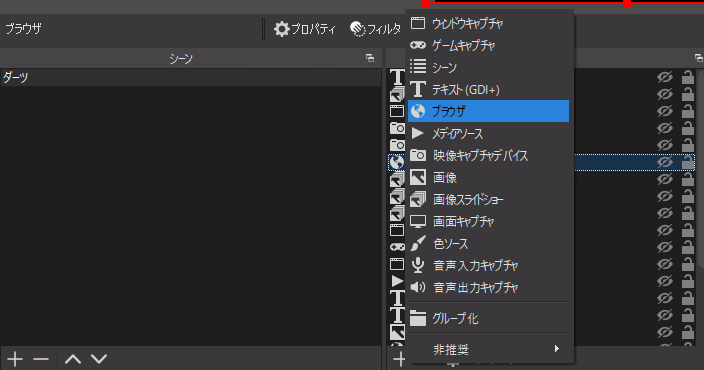This screenshot has width=704, height=370.
Task: Toggle visibility of the single-image source row
Action: [x=664, y=333]
